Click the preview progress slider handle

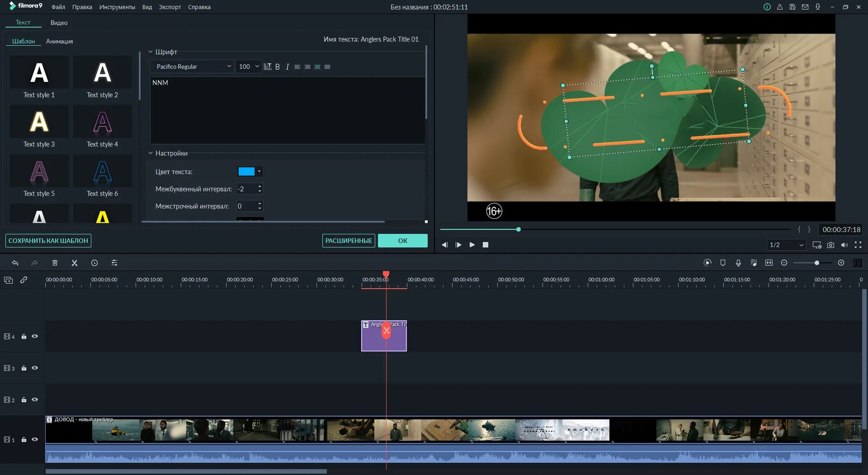point(519,229)
